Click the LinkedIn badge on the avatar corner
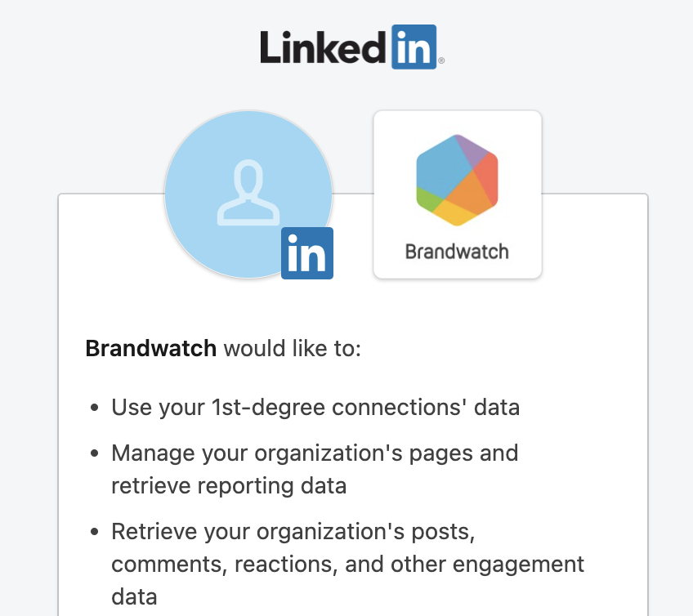Screen dimensions: 693x616 click(x=307, y=253)
